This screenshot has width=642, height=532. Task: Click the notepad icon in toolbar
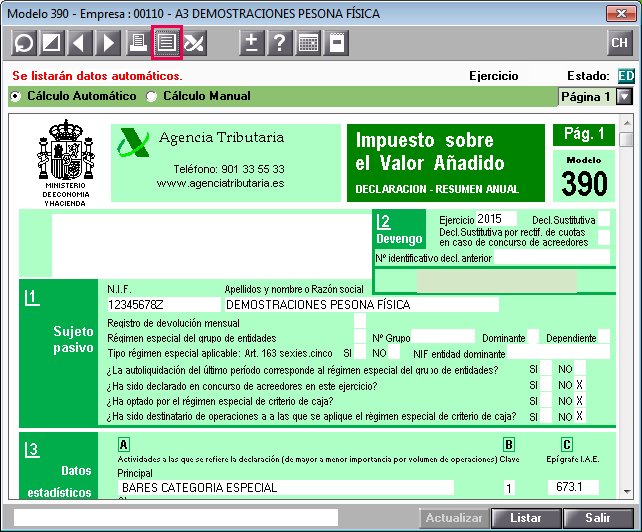click(336, 43)
